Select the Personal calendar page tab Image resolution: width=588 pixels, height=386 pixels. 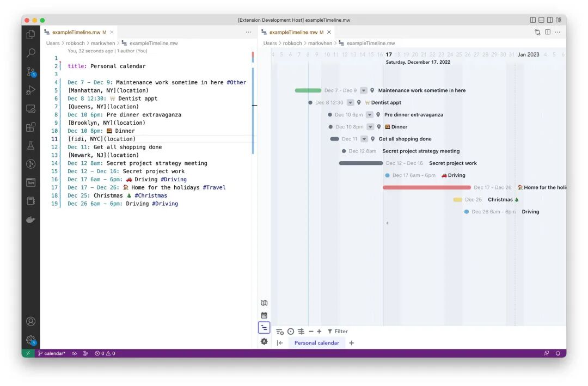click(x=316, y=343)
